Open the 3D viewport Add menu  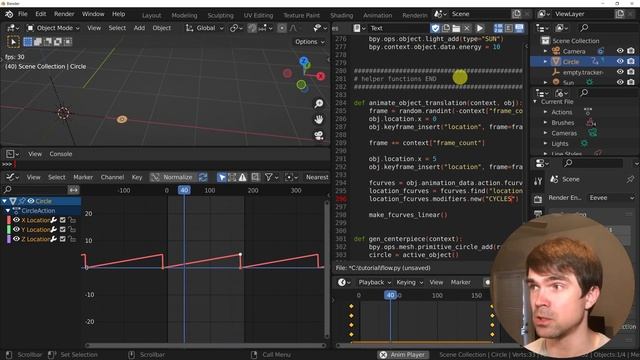(x=139, y=28)
